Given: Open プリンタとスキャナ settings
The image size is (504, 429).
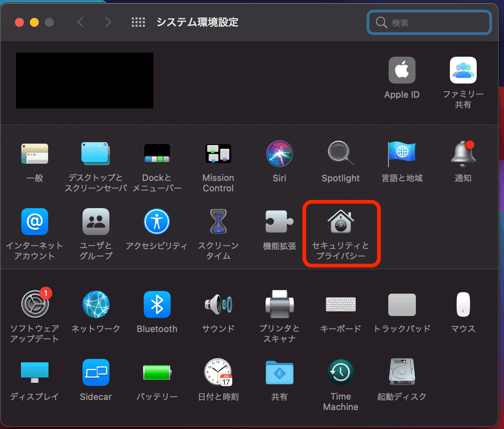Looking at the screenshot, I should coord(279,304).
